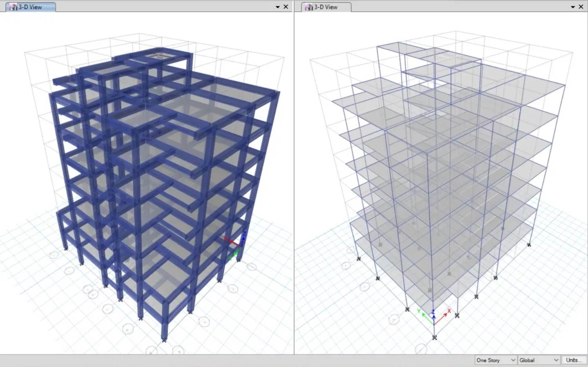The image size is (588, 367).
Task: Click the green Y axis arrow in wireframe model
Action: (427, 318)
